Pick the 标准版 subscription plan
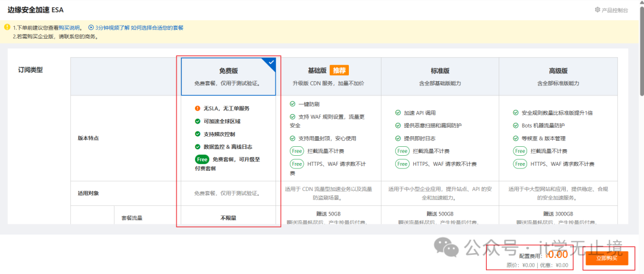The width and height of the screenshot is (644, 274). click(439, 76)
